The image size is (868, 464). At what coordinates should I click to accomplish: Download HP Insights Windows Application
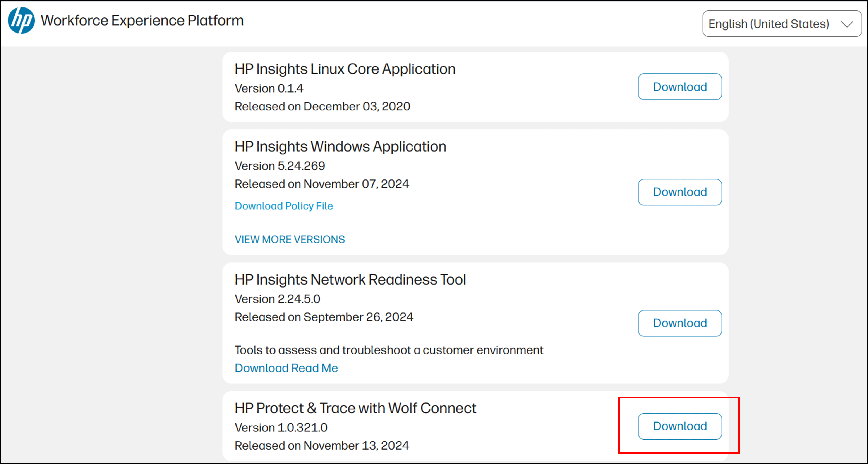[680, 192]
